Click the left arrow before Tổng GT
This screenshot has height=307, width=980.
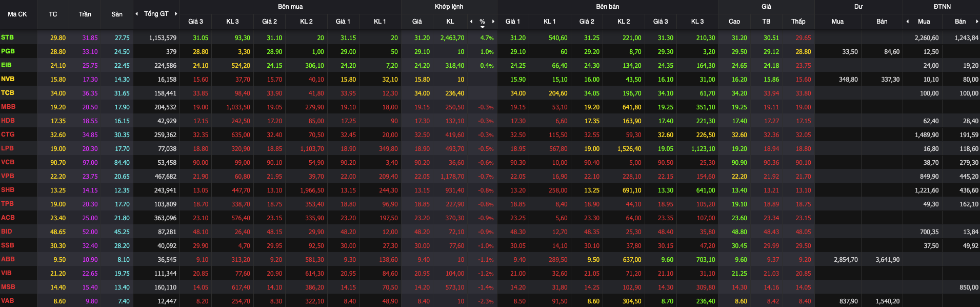click(136, 14)
